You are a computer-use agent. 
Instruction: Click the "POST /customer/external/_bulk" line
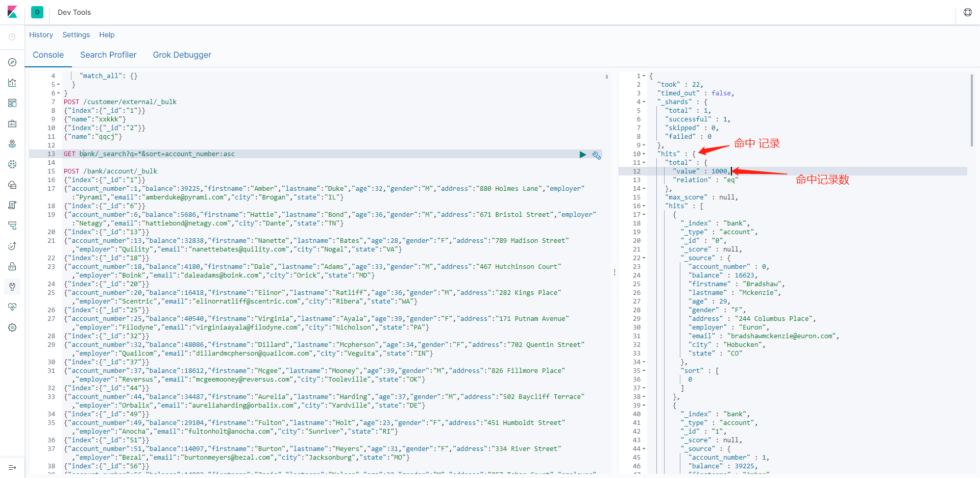pyautogui.click(x=120, y=102)
